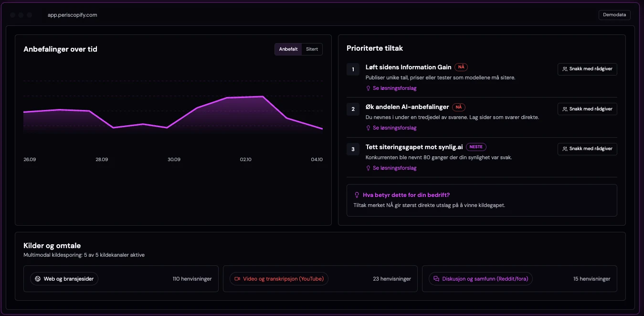Click the NÅ badge on Information Gain
644x316 pixels.
point(461,67)
